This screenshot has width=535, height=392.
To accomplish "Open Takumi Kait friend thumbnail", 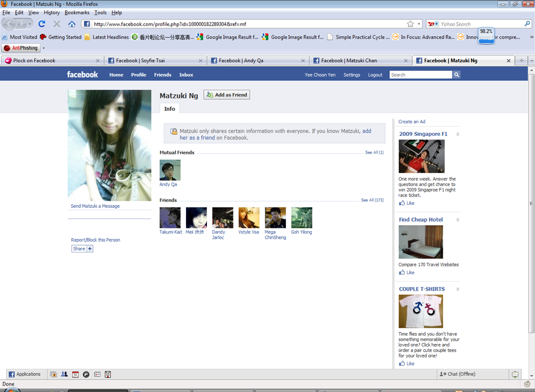I will [x=170, y=217].
